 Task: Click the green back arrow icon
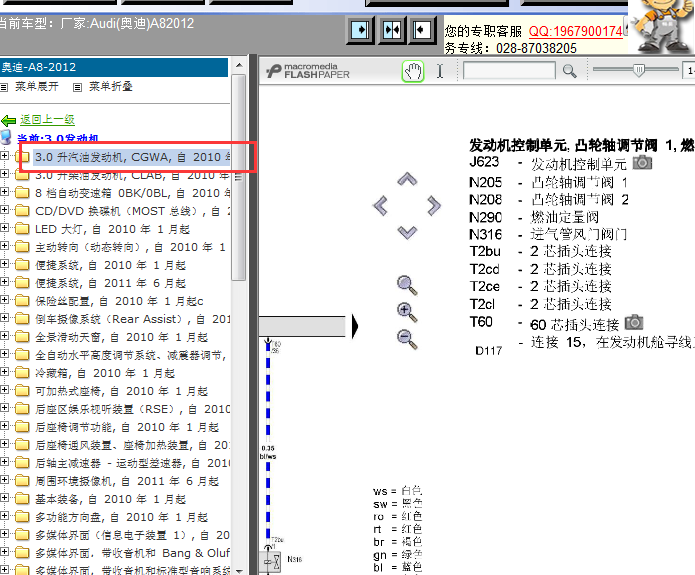(x=8, y=120)
